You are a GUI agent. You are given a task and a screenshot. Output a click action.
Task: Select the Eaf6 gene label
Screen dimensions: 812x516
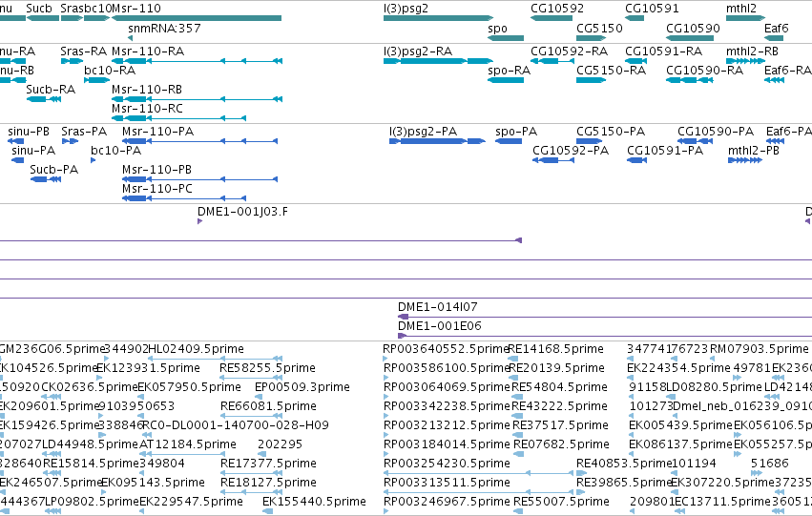pyautogui.click(x=777, y=28)
